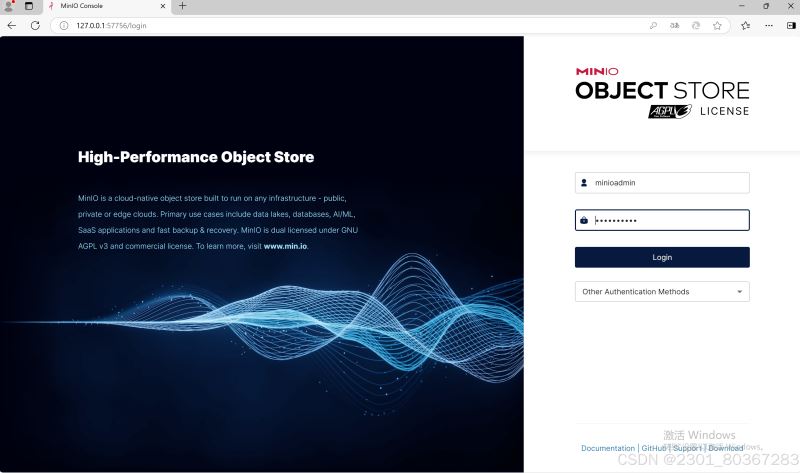Image resolution: width=800 pixels, height=473 pixels.
Task: Open the GitHub link
Action: [654, 448]
